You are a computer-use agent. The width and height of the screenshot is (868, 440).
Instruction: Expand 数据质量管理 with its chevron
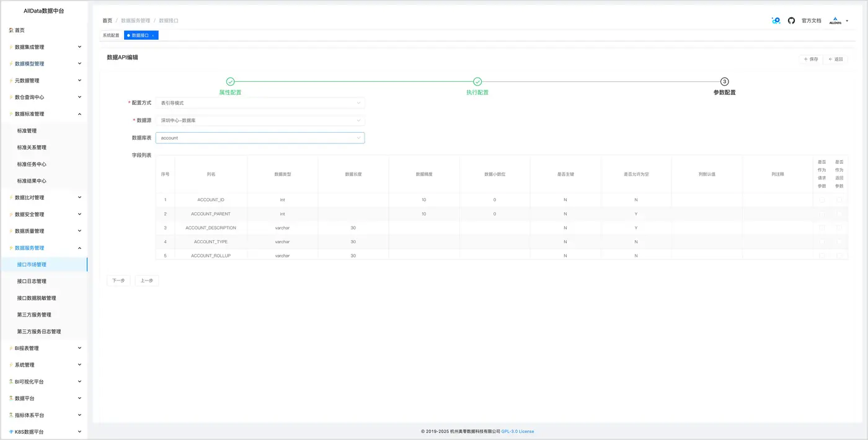[79, 231]
